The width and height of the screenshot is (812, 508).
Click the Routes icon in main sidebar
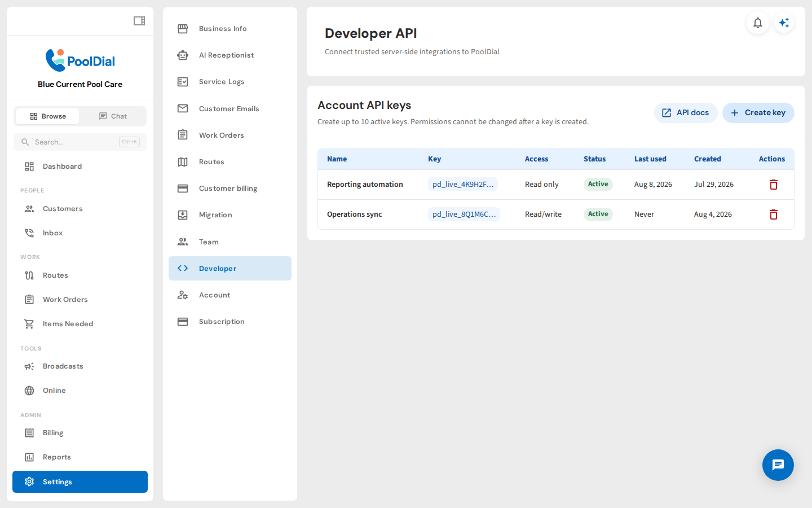[29, 275]
